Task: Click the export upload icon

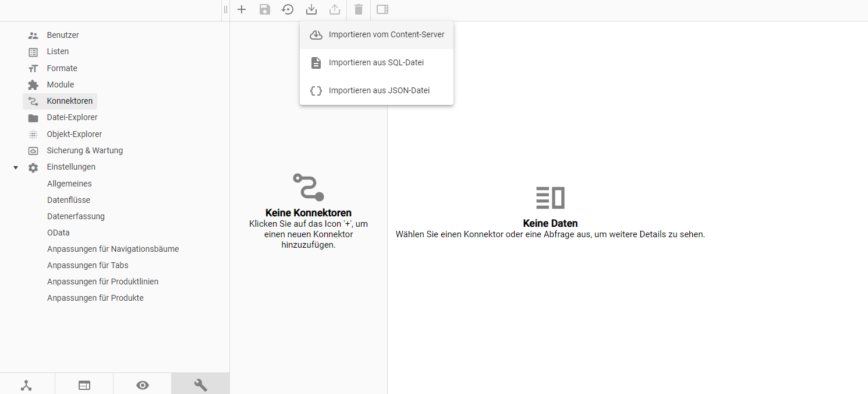Action: click(x=335, y=9)
